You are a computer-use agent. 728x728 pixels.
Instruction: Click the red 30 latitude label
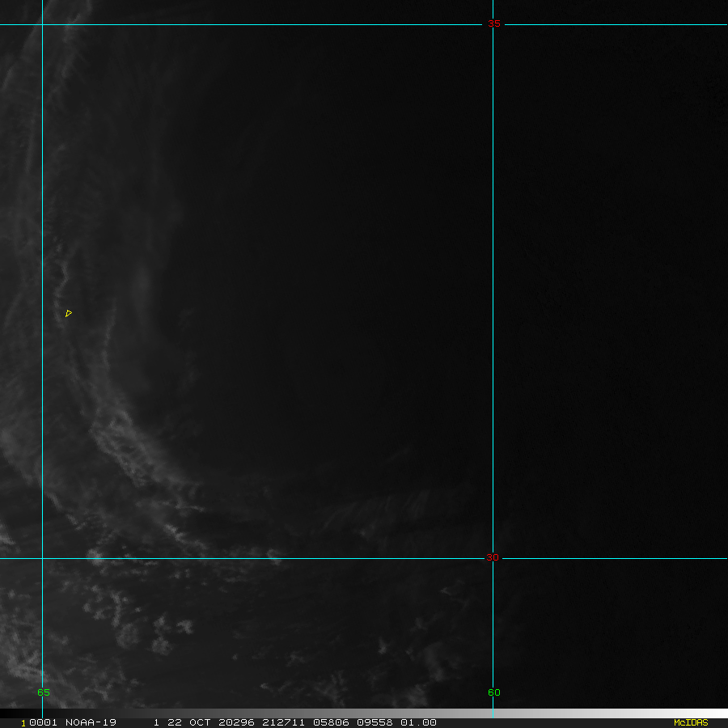(x=493, y=558)
